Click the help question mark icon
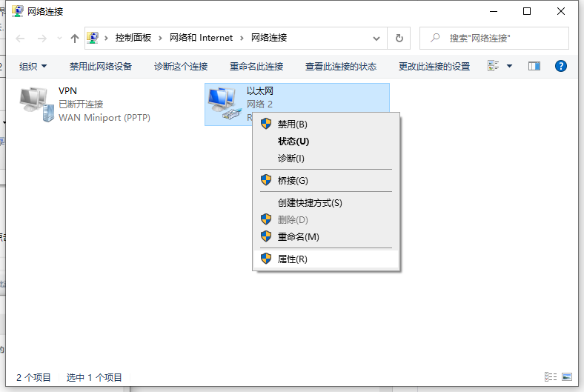This screenshot has width=584, height=392. click(561, 66)
